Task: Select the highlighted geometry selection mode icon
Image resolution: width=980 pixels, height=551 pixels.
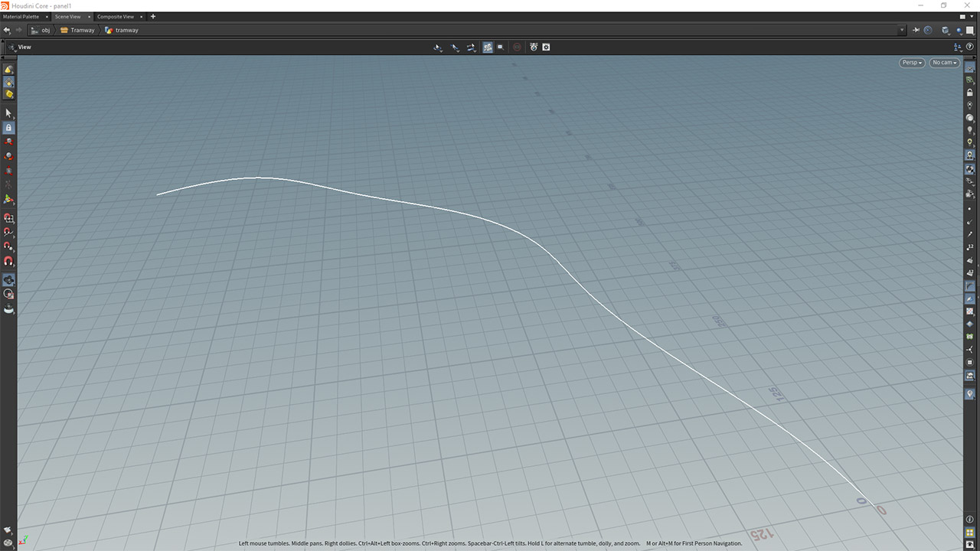Action: [8, 82]
